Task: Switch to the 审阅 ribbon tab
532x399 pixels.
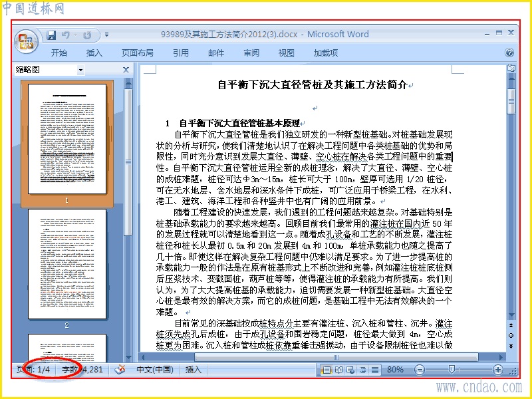Action: click(251, 53)
